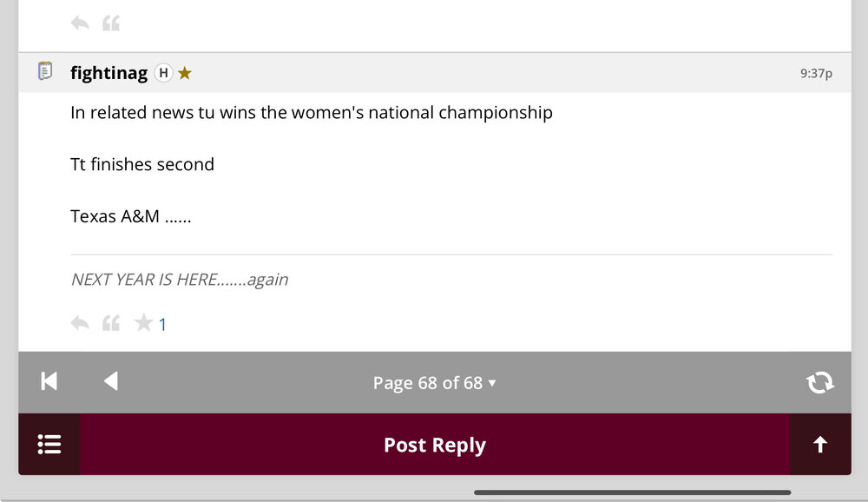This screenshot has height=502, width=868.
Task: View the star count of 1
Action: pos(162,325)
